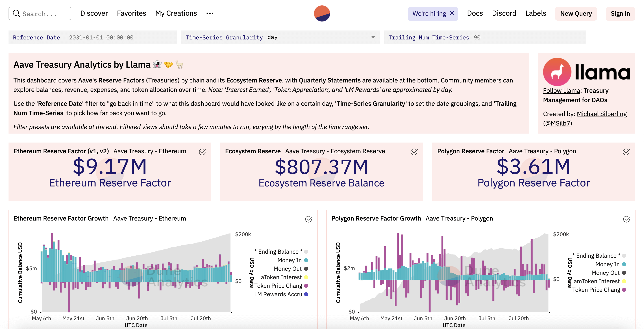Viewport: 644px width, 329px height.
Task: Toggle aToken Interest series in legend
Action: [284, 277]
